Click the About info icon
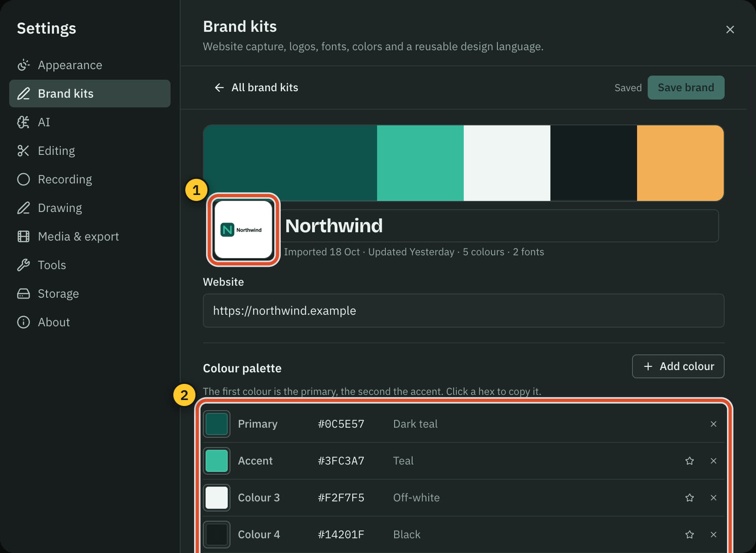The image size is (756, 553). tap(24, 322)
